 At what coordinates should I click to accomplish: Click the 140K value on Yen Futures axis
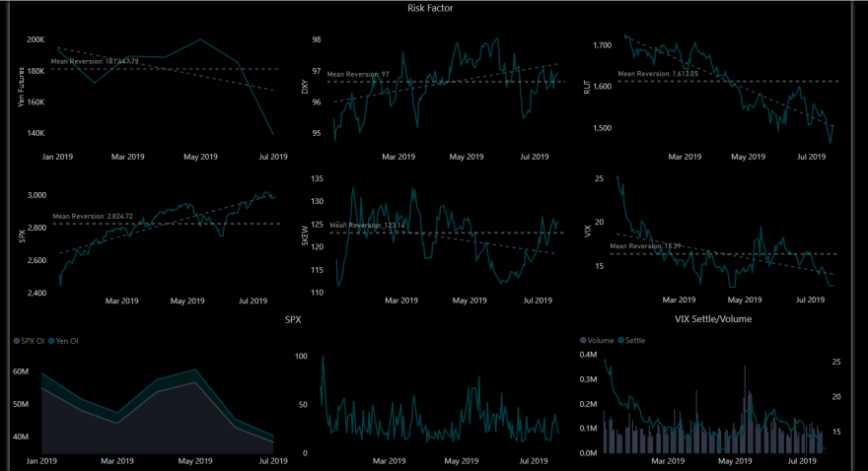tap(36, 133)
